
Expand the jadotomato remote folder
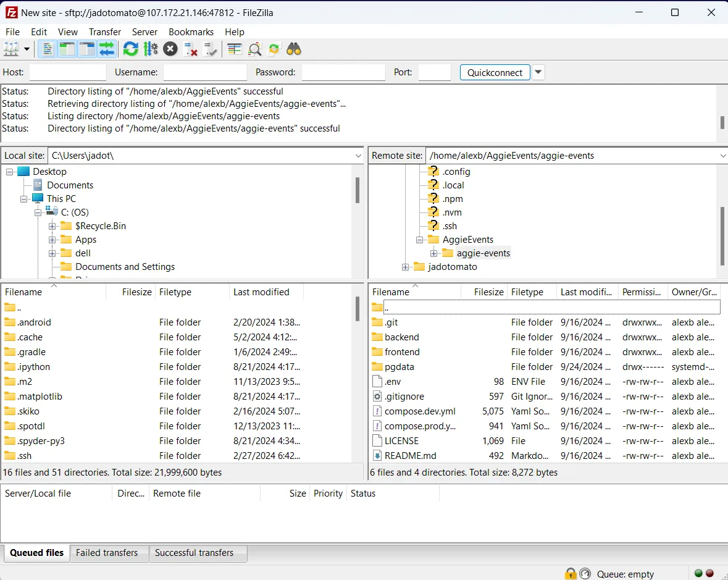pyautogui.click(x=404, y=266)
